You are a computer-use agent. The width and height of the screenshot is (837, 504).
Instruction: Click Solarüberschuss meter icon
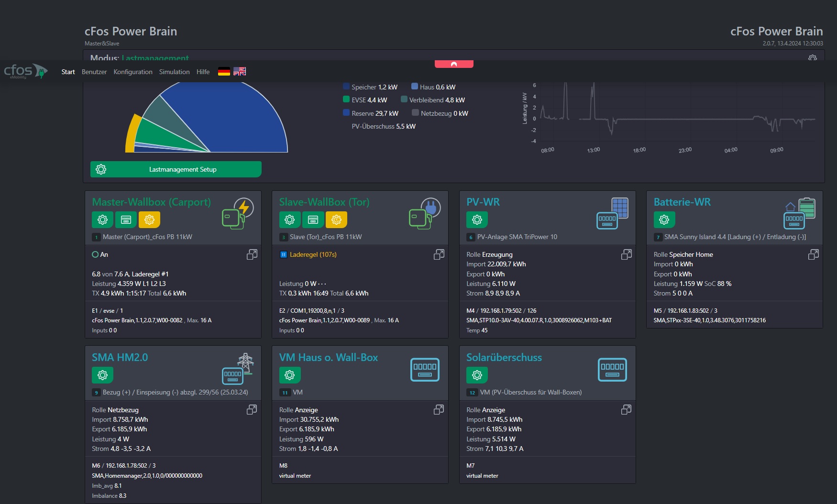point(612,370)
